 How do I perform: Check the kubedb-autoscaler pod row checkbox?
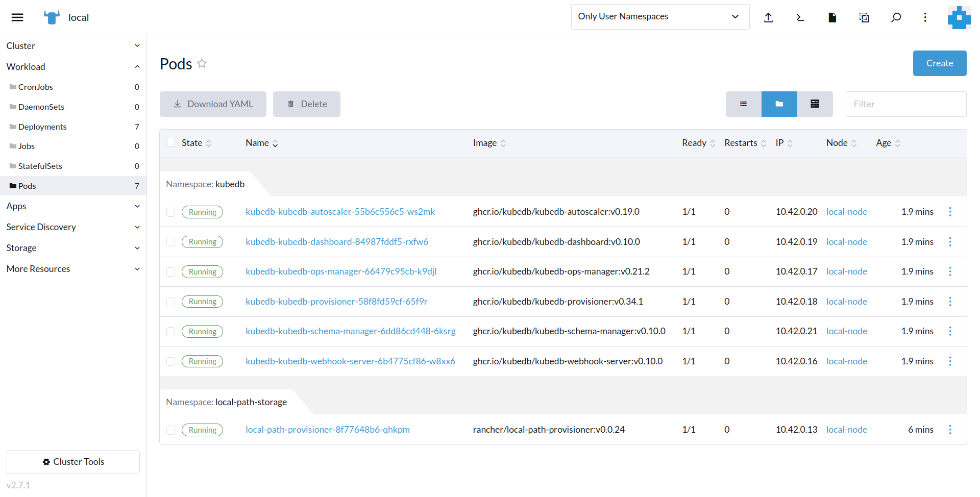point(171,212)
